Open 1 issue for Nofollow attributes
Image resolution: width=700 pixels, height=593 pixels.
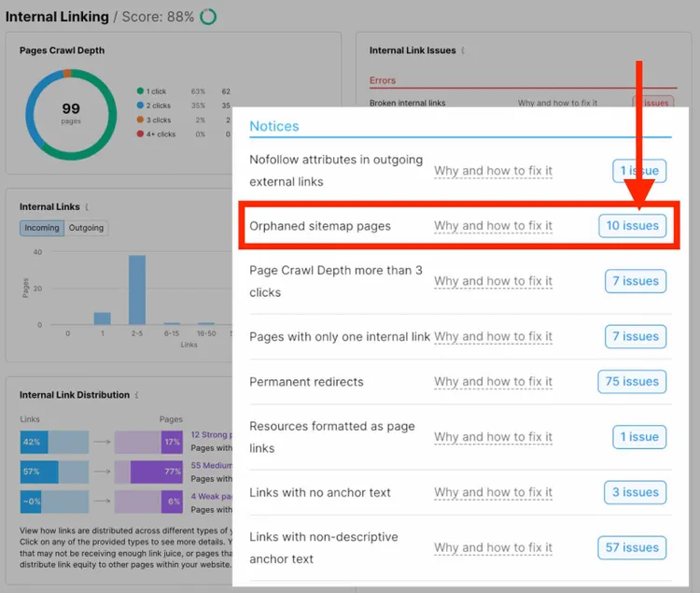pyautogui.click(x=639, y=171)
